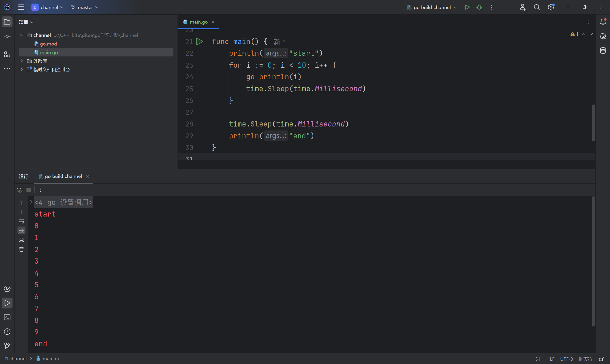This screenshot has height=364, width=610.
Task: Open the Problems tool window
Action: 7,332
